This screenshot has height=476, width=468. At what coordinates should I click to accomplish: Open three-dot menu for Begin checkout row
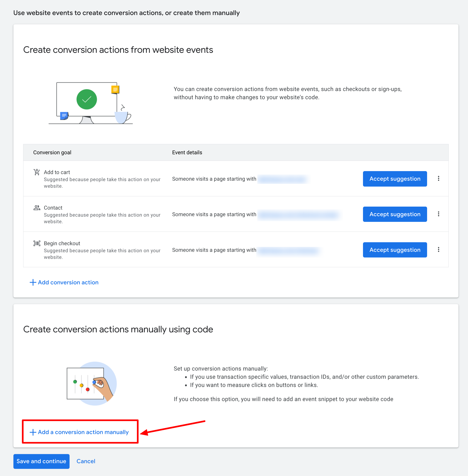[x=438, y=250]
